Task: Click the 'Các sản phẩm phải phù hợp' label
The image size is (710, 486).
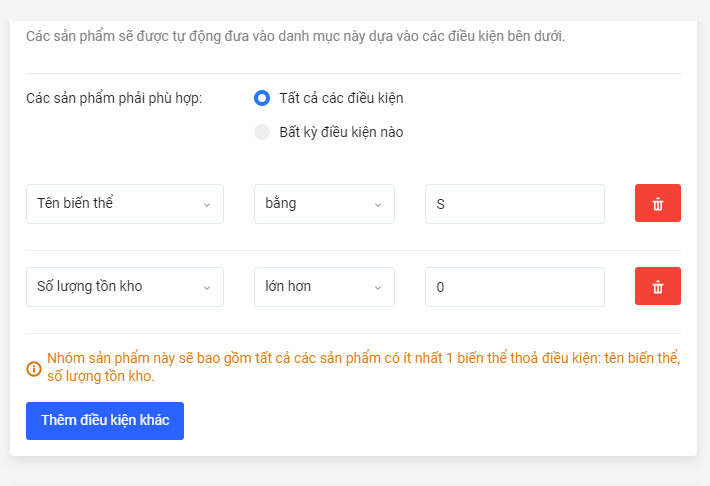Action: point(114,98)
